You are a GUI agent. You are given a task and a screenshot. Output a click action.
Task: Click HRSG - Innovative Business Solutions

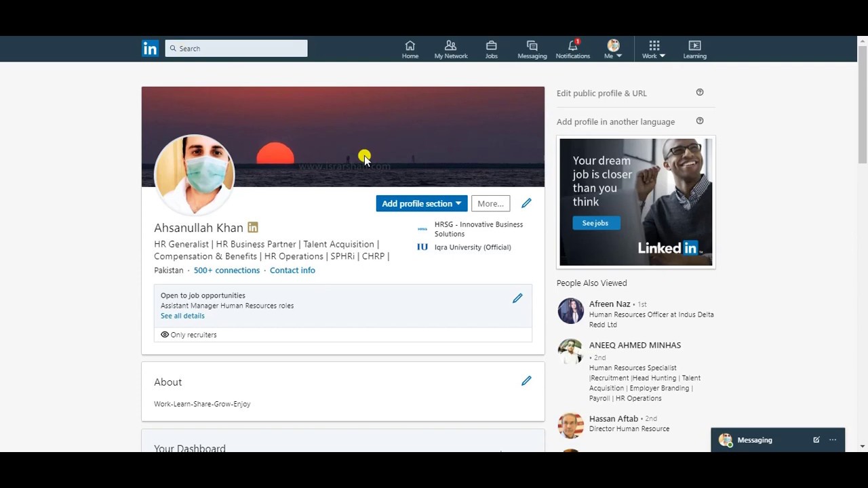[x=479, y=229]
